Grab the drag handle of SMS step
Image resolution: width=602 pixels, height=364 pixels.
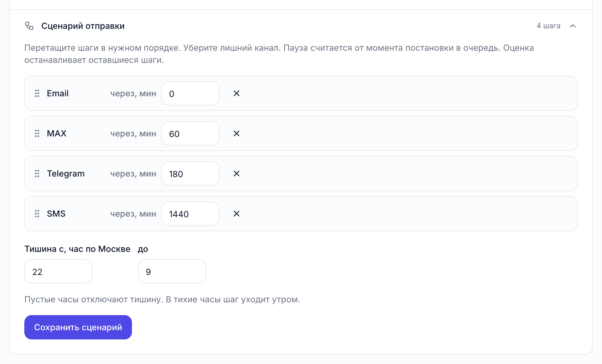pos(37,214)
